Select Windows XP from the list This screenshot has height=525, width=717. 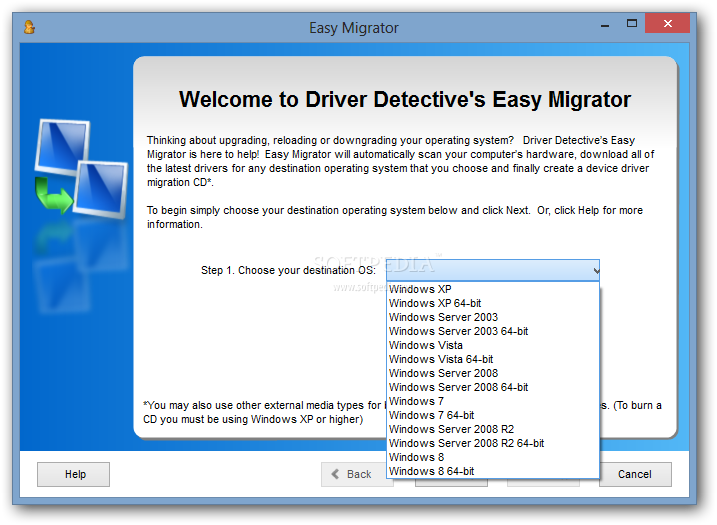[492, 289]
